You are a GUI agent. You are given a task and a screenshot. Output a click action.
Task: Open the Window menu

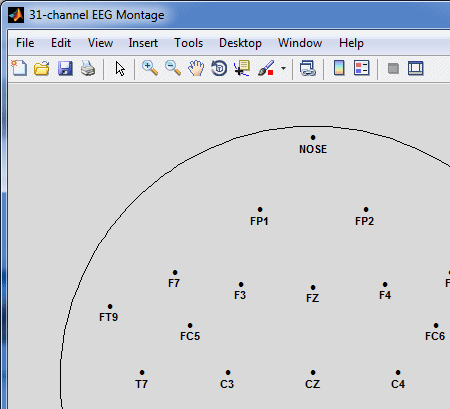[x=300, y=43]
